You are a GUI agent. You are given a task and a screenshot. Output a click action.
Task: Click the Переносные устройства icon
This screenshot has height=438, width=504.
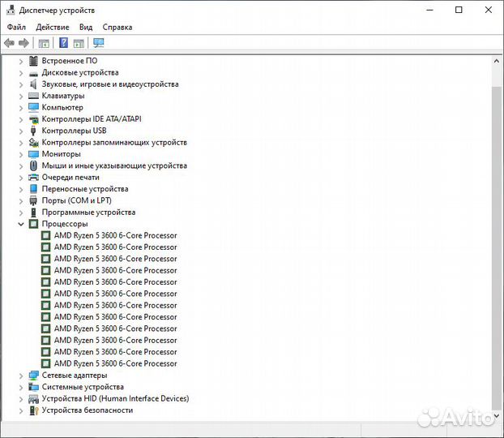click(33, 189)
